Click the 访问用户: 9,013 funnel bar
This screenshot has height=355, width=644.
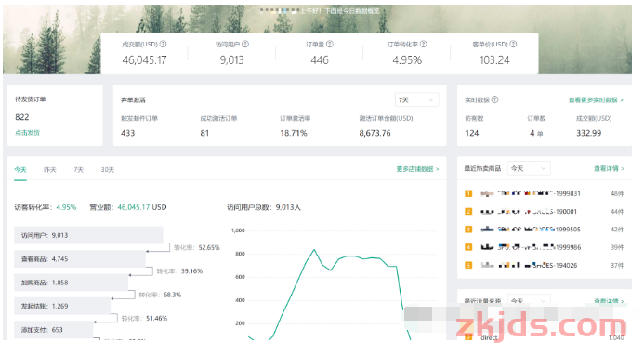[88, 235]
